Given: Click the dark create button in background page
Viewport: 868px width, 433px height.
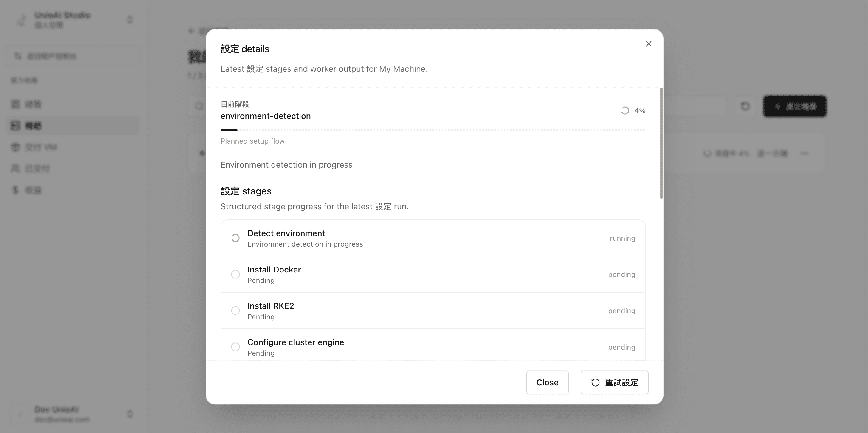Looking at the screenshot, I should (x=795, y=106).
